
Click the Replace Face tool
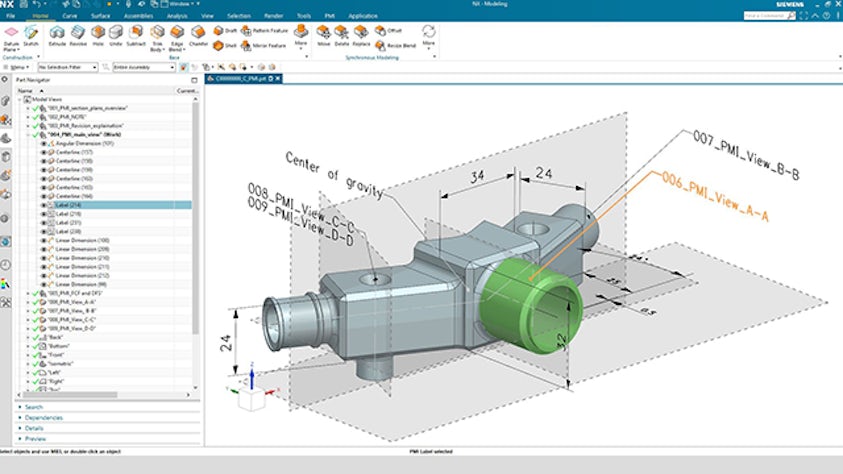[x=361, y=36]
